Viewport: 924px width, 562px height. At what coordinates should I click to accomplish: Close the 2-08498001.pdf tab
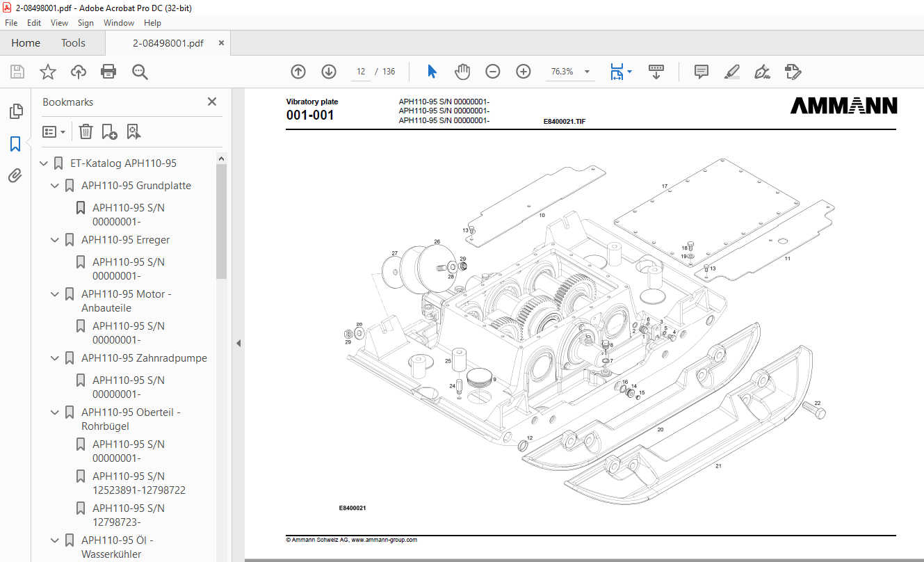221,43
